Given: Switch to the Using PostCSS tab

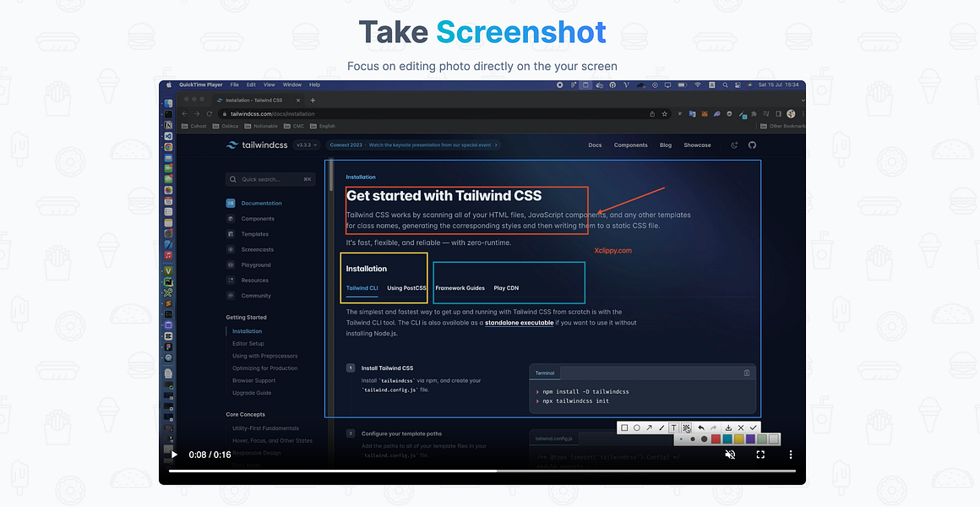Looking at the screenshot, I should coord(406,288).
